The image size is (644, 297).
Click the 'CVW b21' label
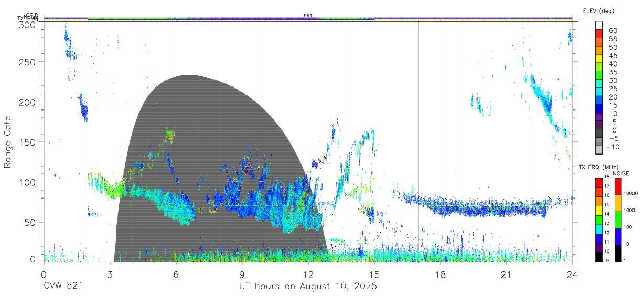point(63,287)
